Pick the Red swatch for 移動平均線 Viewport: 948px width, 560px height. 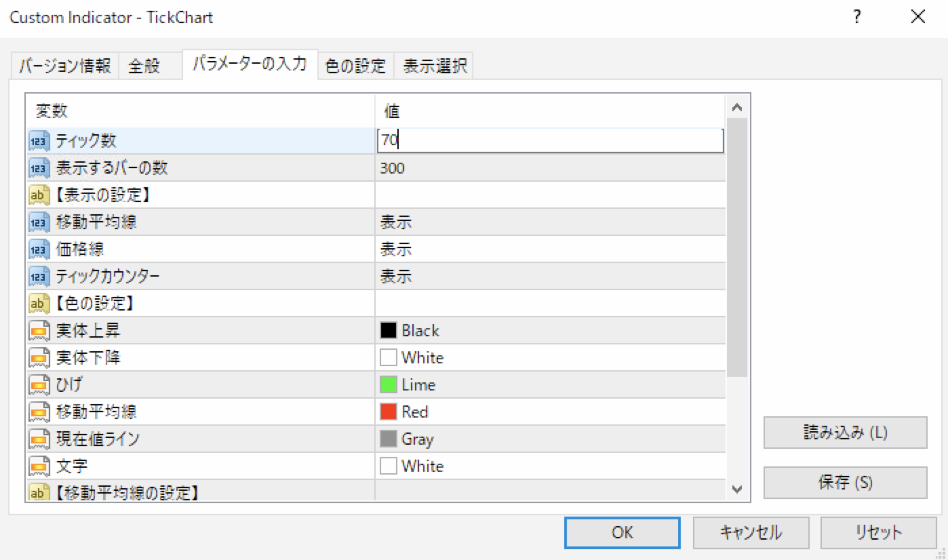point(389,412)
